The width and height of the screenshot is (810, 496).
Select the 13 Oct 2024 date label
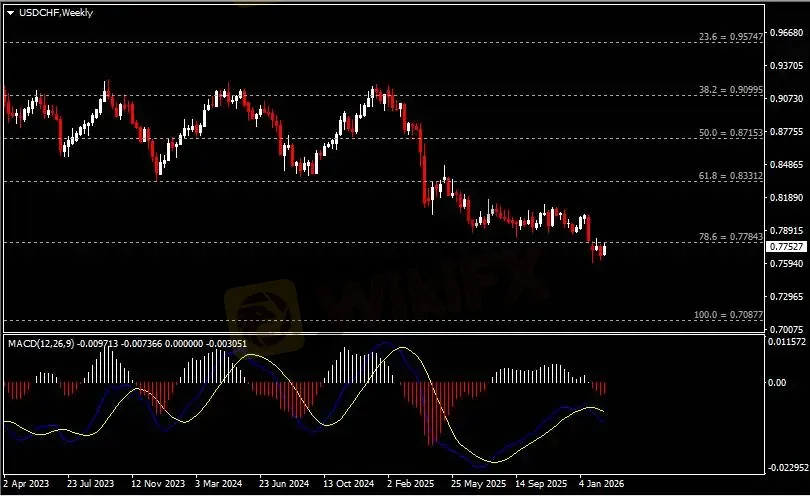pyautogui.click(x=348, y=480)
